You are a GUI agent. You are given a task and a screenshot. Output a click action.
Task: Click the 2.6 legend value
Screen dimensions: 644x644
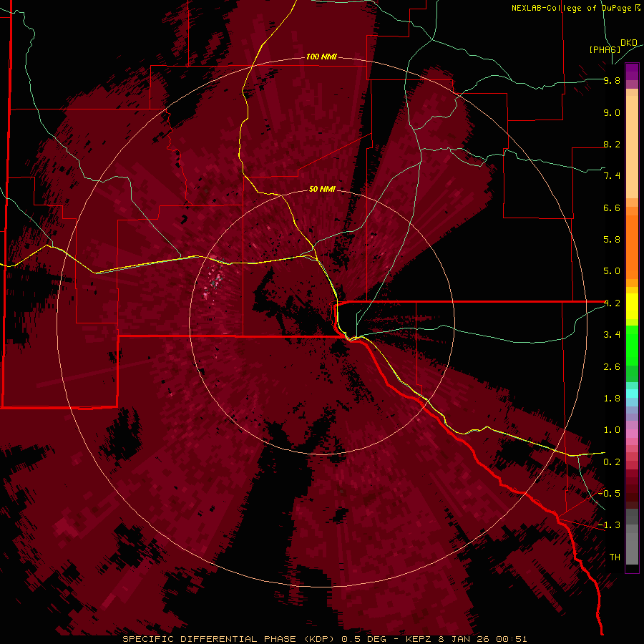[612, 367]
